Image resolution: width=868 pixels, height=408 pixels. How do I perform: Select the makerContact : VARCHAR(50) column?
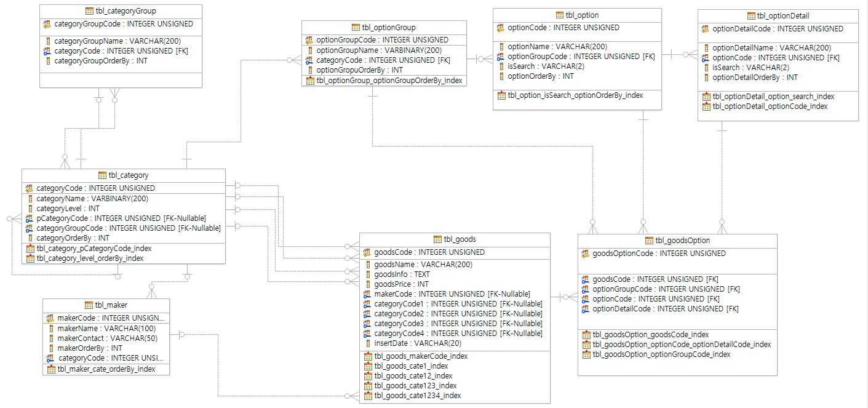tap(107, 338)
